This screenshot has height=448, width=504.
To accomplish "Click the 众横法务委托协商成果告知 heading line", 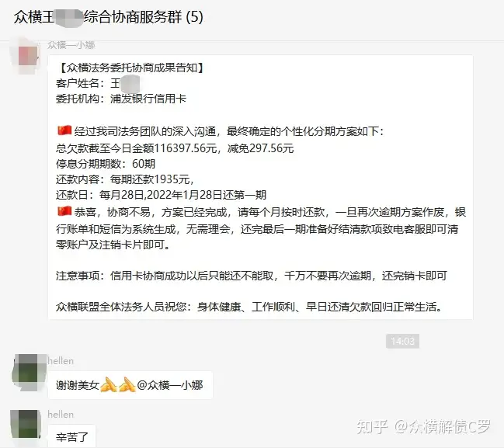I will coord(130,68).
